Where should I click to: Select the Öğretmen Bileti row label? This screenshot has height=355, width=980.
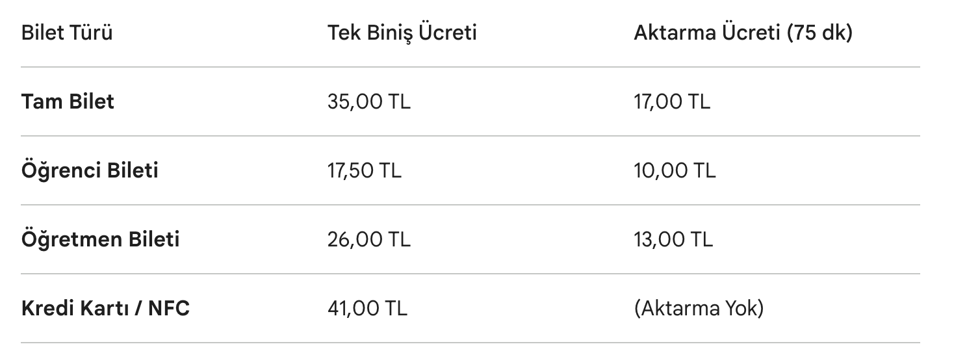[x=100, y=239]
